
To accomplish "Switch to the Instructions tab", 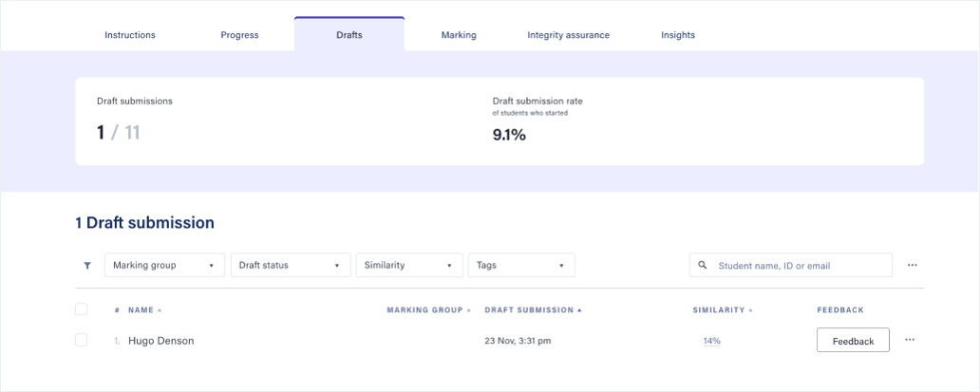I will 130,35.
